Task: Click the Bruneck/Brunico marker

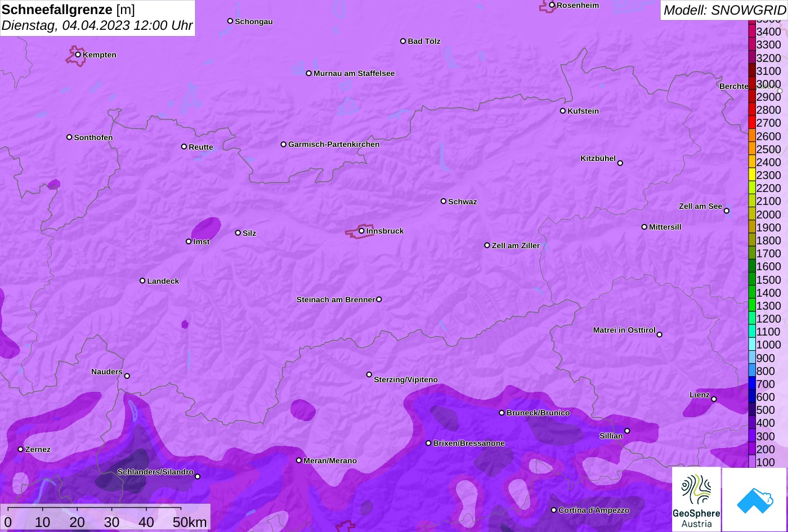Action: 502,413
